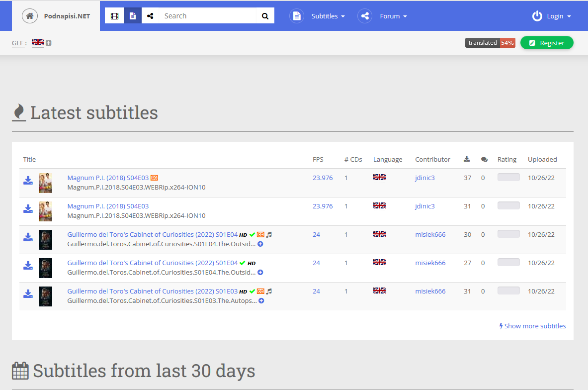Click poster thumbnail of Cabinet of Curiosities S01E03
This screenshot has height=390, width=588.
45,296
